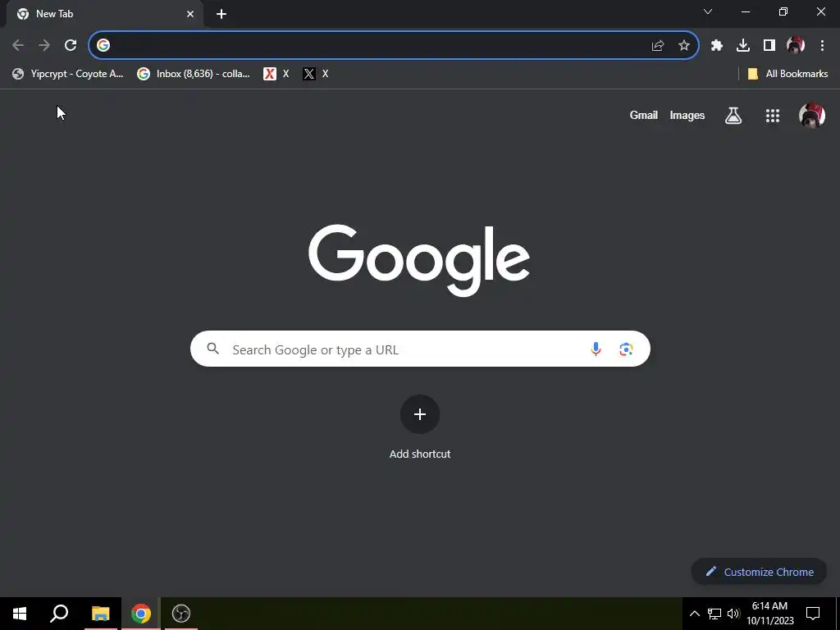The image size is (840, 630).
Task: Open the Downloads icon in toolbar
Action: [743, 46]
